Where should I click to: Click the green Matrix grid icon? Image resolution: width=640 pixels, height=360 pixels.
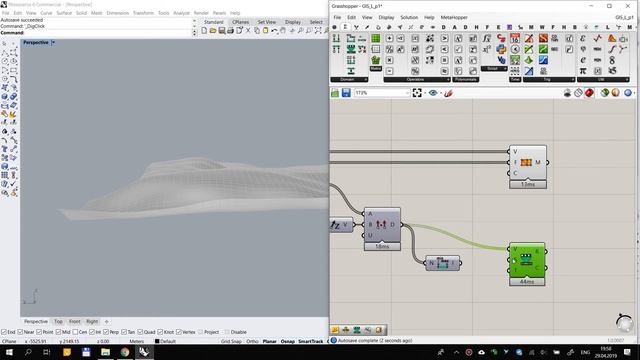tap(376, 38)
